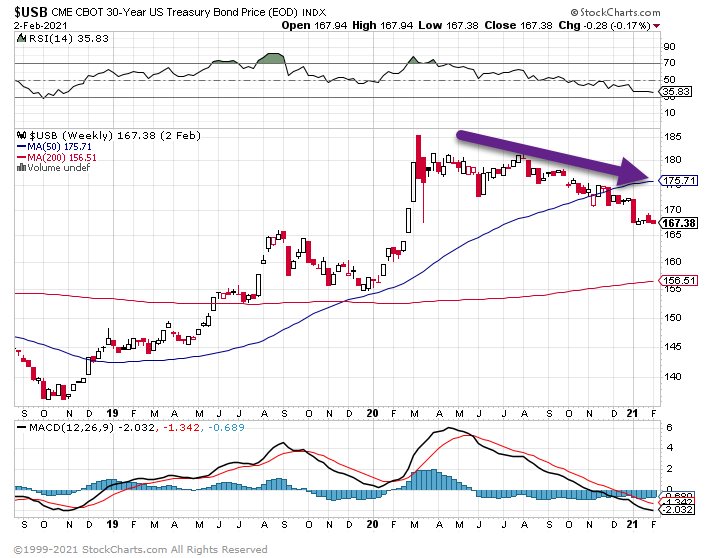
Task: Click the volume bars icon in legend
Action: (21, 168)
